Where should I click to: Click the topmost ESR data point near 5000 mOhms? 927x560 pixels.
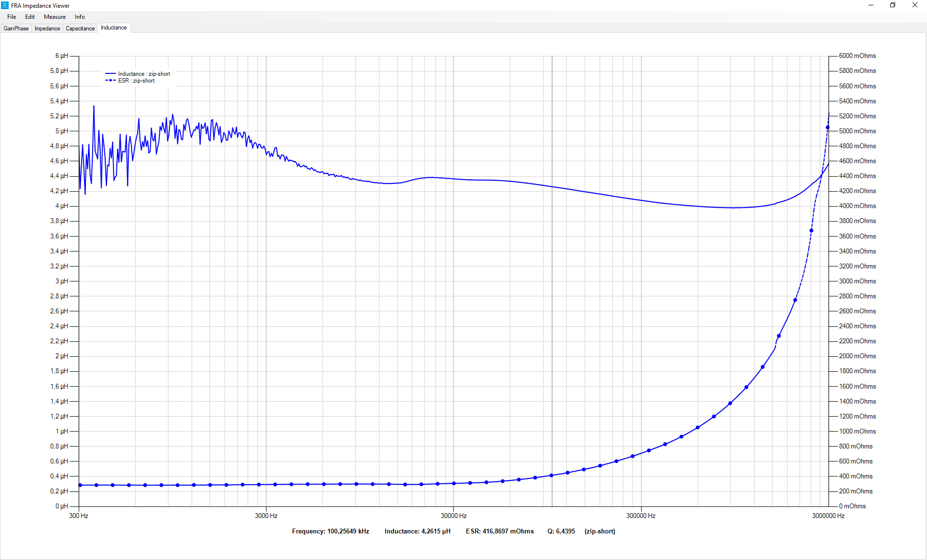[828, 127]
